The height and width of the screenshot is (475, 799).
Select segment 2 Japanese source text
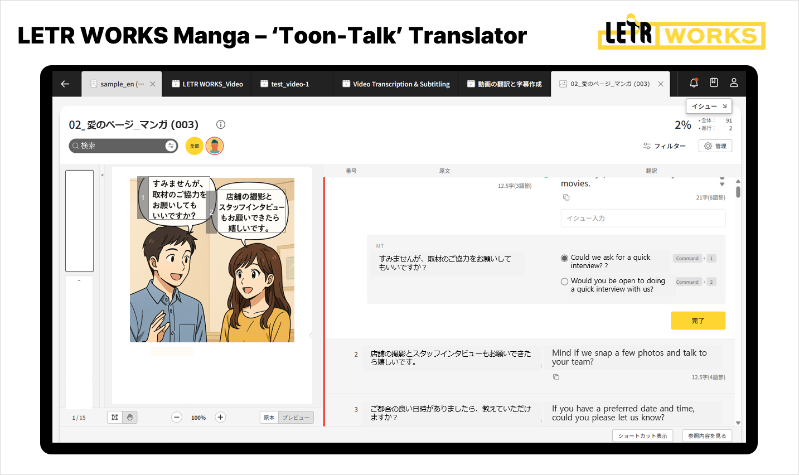[x=450, y=357]
